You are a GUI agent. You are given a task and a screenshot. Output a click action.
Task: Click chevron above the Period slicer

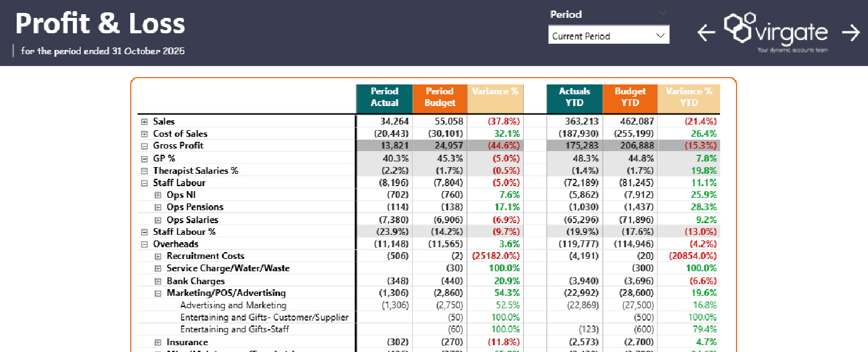663,13
